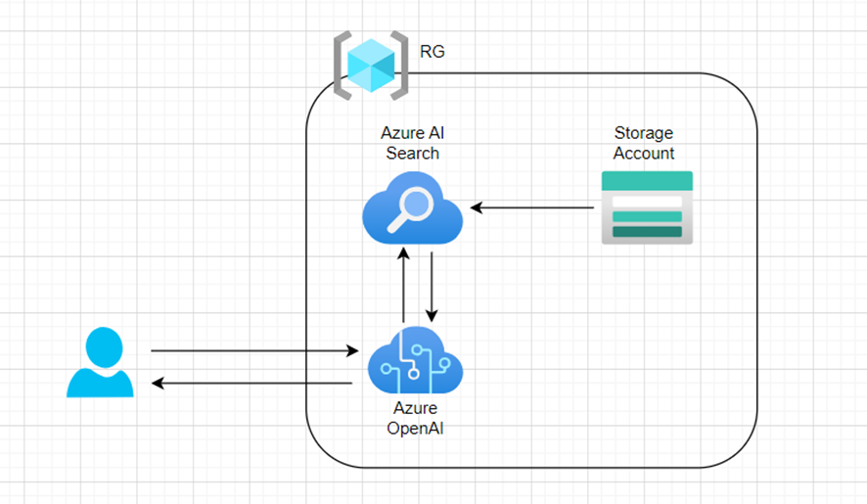The image size is (867, 504).
Task: Select downward arrow from AI Search to OpenAI
Action: coord(432,287)
